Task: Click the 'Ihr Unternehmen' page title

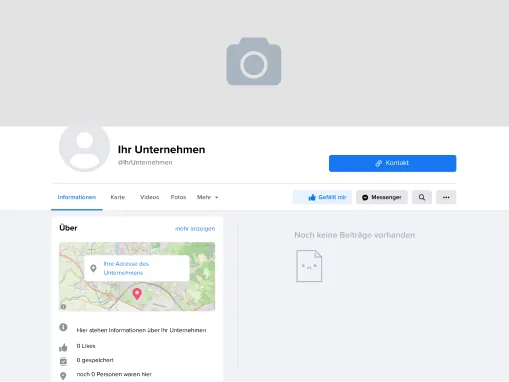Action: point(161,150)
